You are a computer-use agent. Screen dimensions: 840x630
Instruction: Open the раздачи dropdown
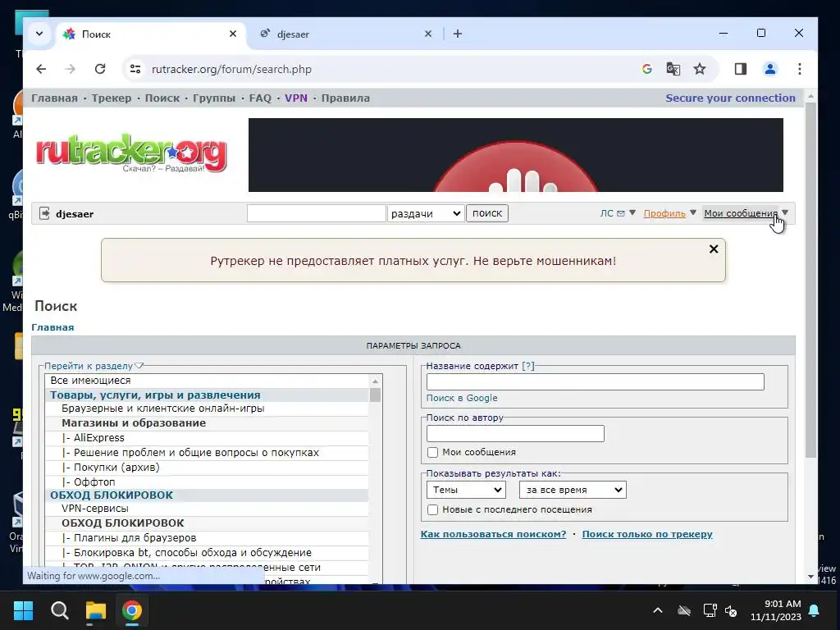[x=426, y=213]
